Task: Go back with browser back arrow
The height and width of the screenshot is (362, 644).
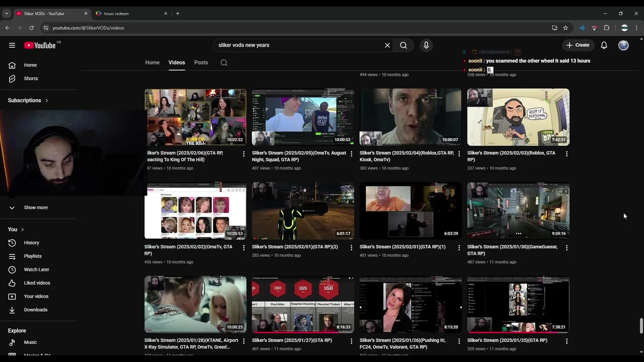Action: pos(7,28)
